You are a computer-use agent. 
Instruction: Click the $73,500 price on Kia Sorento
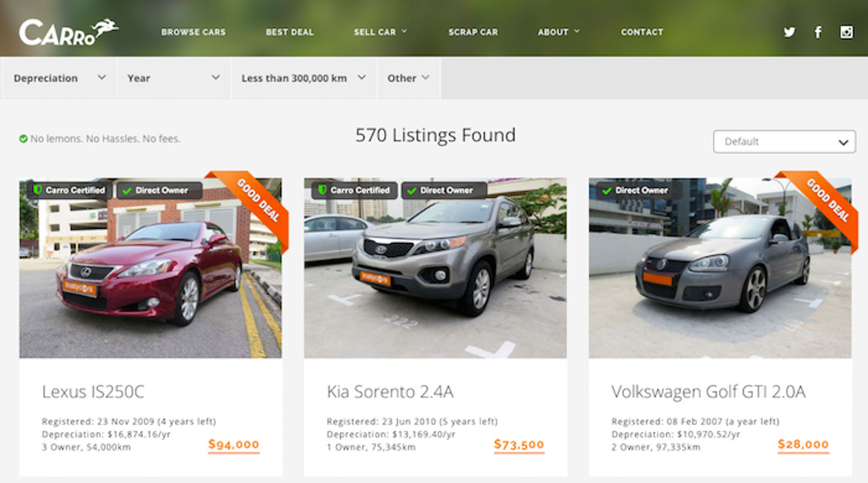[519, 444]
